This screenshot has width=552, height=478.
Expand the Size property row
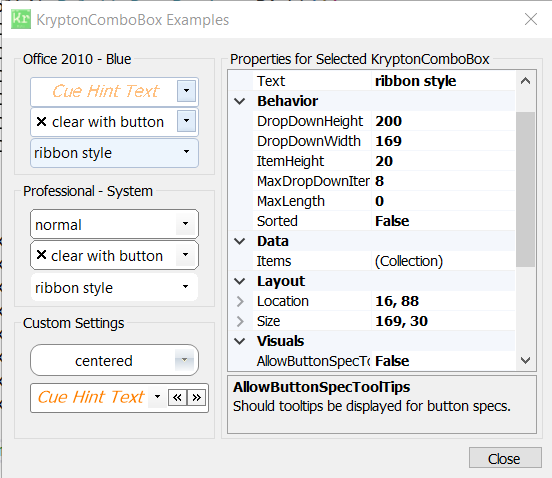click(x=240, y=321)
